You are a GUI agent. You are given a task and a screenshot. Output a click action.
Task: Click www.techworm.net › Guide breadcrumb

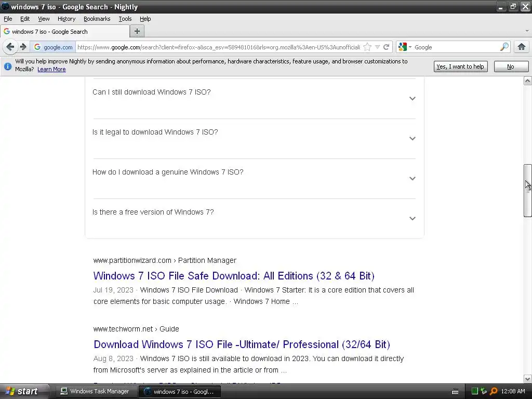[136, 329]
